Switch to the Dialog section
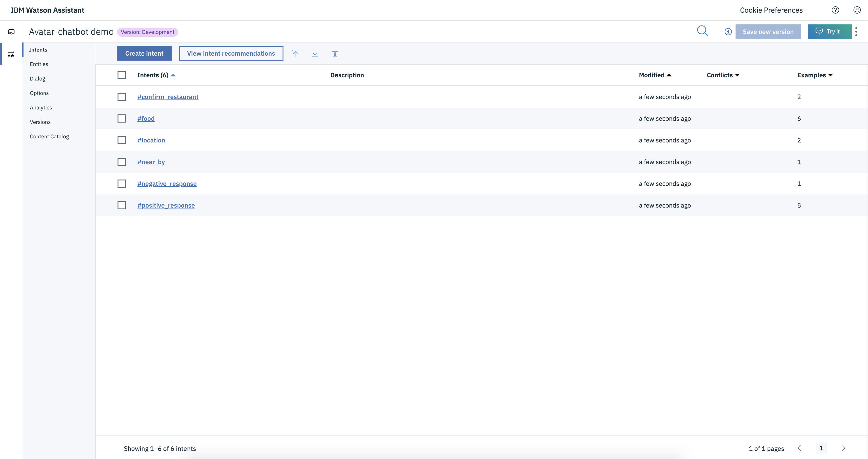868x459 pixels. point(37,78)
